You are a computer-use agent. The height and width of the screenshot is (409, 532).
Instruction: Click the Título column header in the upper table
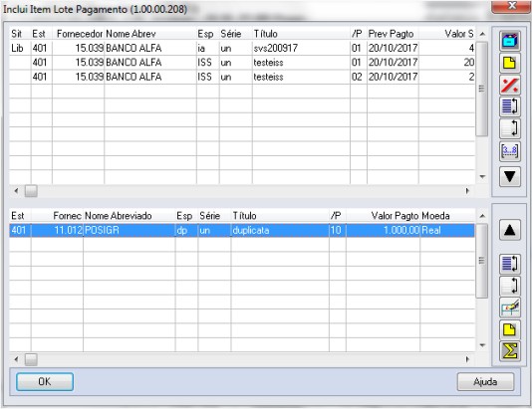[301, 34]
